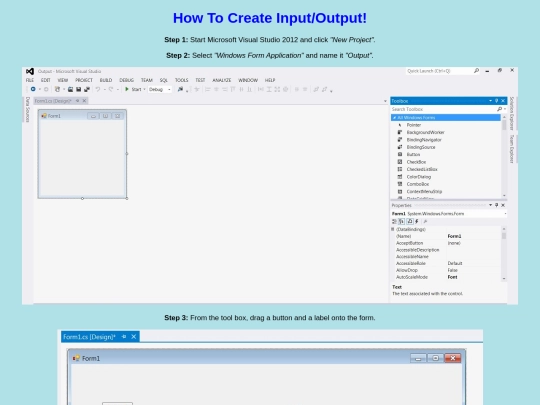Select the CheckedListBox control in Toolbox
540x405 pixels.
446,169
